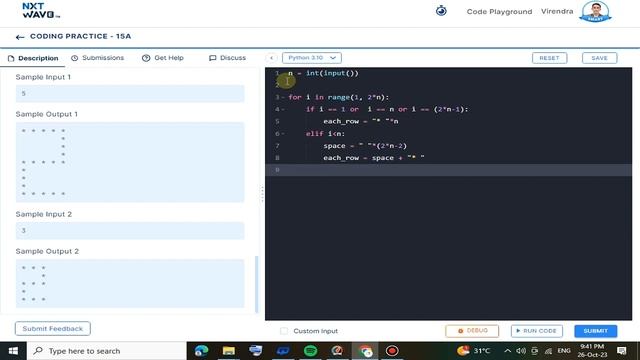Open the Submit Feedback button

pos(53,329)
